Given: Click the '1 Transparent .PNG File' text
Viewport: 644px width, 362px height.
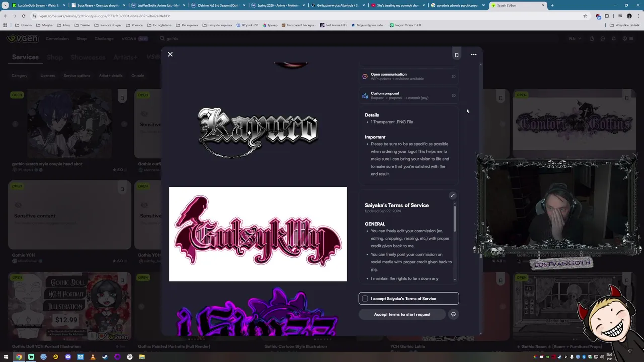Looking at the screenshot, I should tap(392, 122).
